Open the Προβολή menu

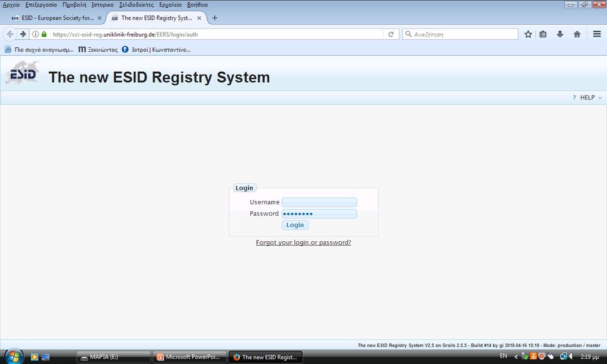pyautogui.click(x=74, y=5)
